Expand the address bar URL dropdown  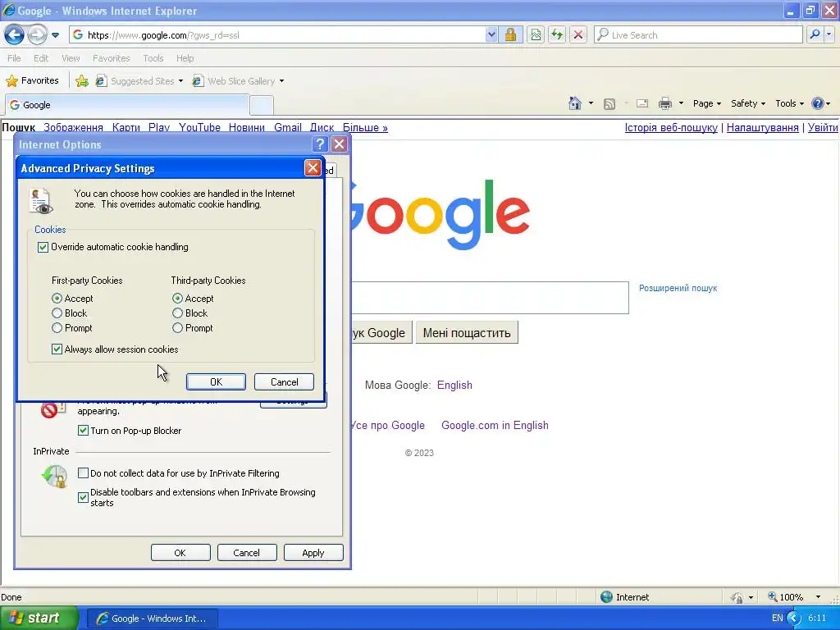(x=491, y=34)
